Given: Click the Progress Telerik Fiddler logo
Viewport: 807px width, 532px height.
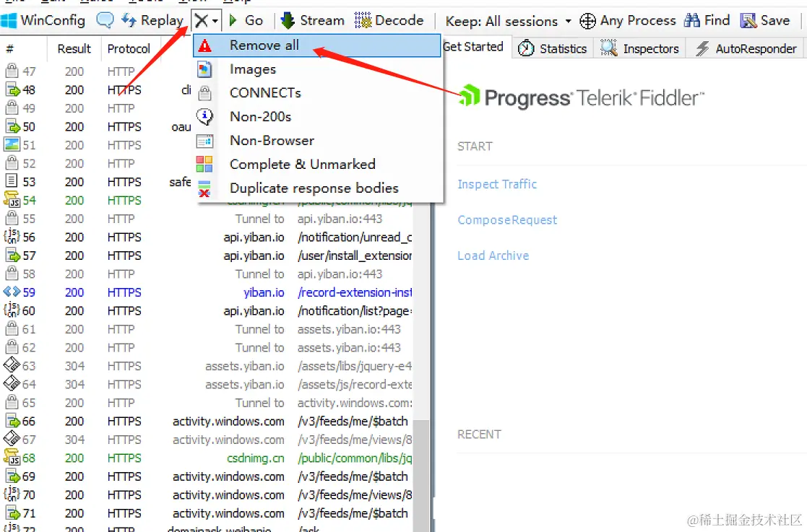Looking at the screenshot, I should click(x=581, y=97).
